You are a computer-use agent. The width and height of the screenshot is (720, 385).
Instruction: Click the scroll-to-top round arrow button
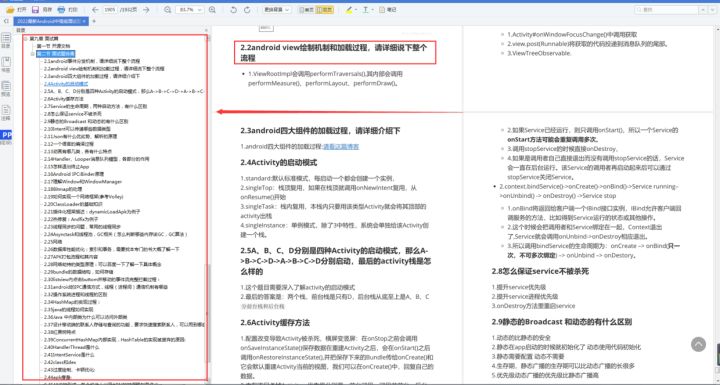(x=698, y=344)
